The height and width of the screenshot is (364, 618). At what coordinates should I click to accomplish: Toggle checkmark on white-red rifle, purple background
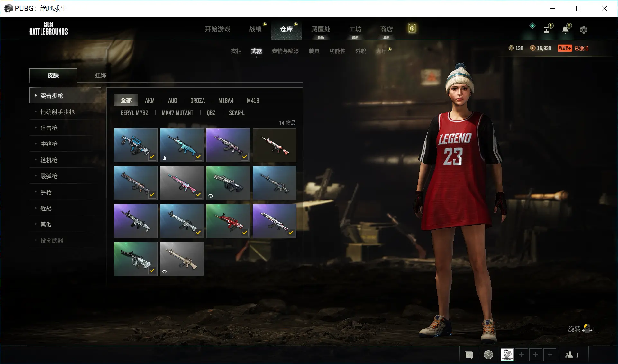tap(291, 233)
